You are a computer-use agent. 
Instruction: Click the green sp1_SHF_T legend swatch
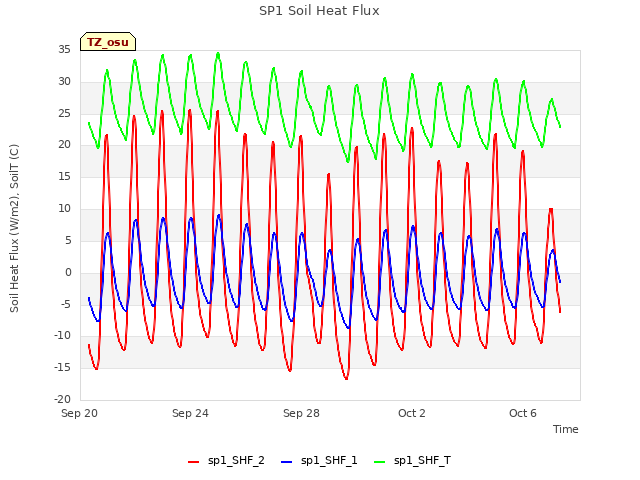pos(380,462)
